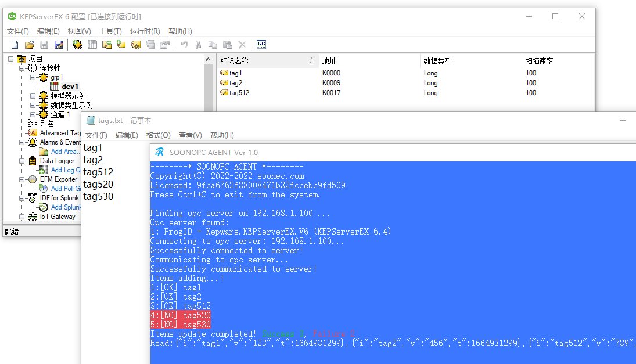Select 别名 item in the tree
636x364 pixels.
[46, 124]
